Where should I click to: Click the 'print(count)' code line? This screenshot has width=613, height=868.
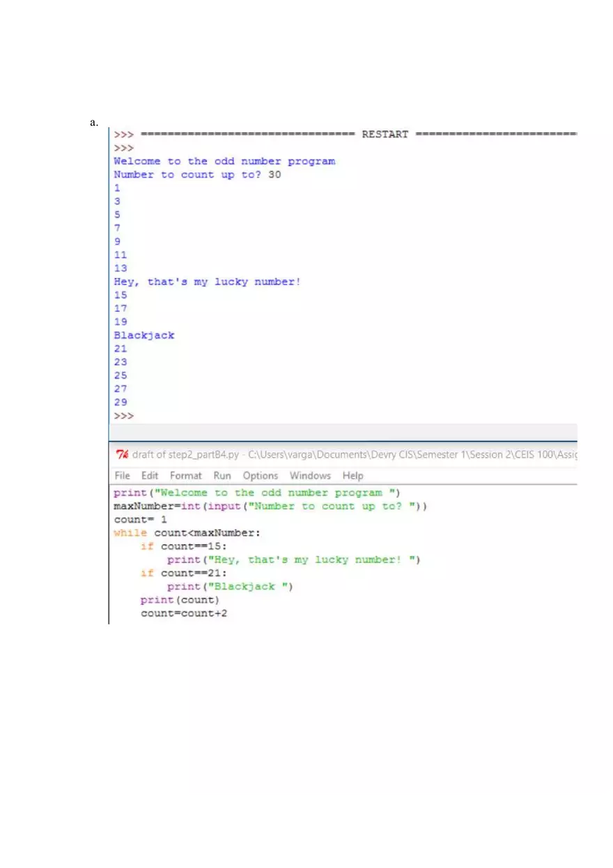(x=180, y=600)
